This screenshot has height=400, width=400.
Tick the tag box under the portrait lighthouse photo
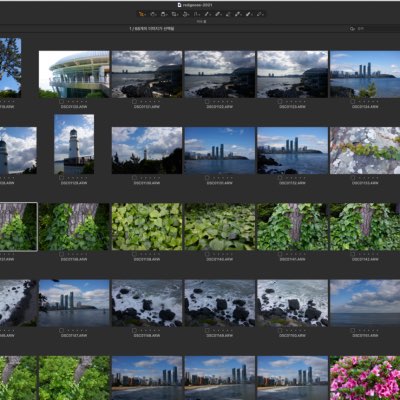61,178
